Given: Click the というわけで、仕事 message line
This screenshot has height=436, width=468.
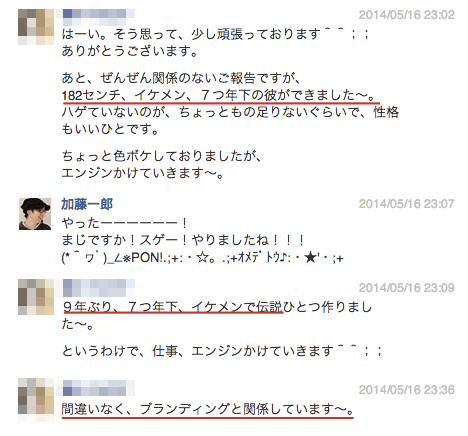Looking at the screenshot, I should (x=221, y=351).
